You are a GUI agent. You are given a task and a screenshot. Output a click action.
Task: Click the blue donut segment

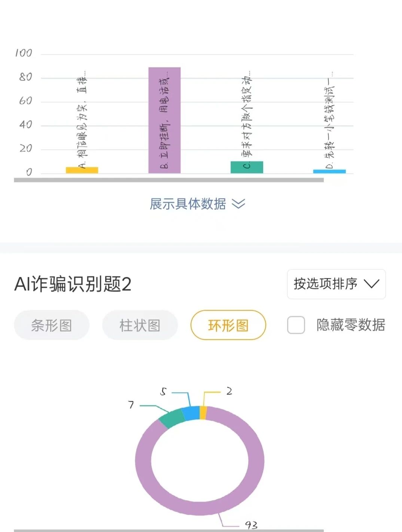click(x=191, y=413)
